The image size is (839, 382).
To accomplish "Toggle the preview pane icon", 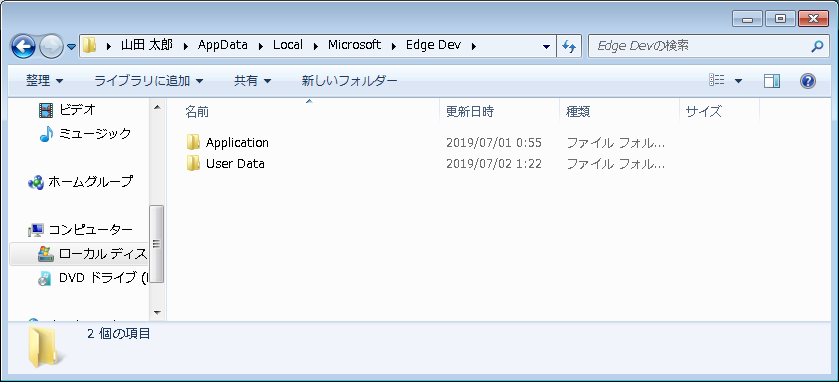I will [x=772, y=81].
